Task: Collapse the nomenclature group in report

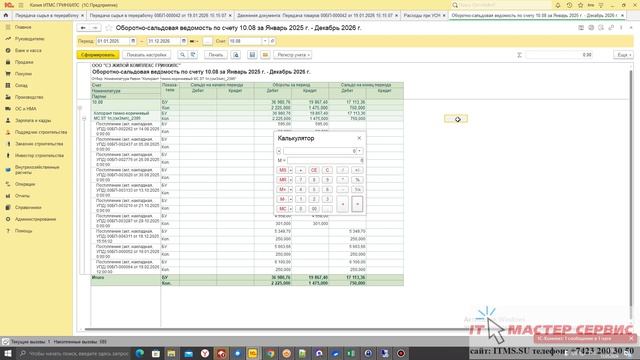Action: [84, 118]
